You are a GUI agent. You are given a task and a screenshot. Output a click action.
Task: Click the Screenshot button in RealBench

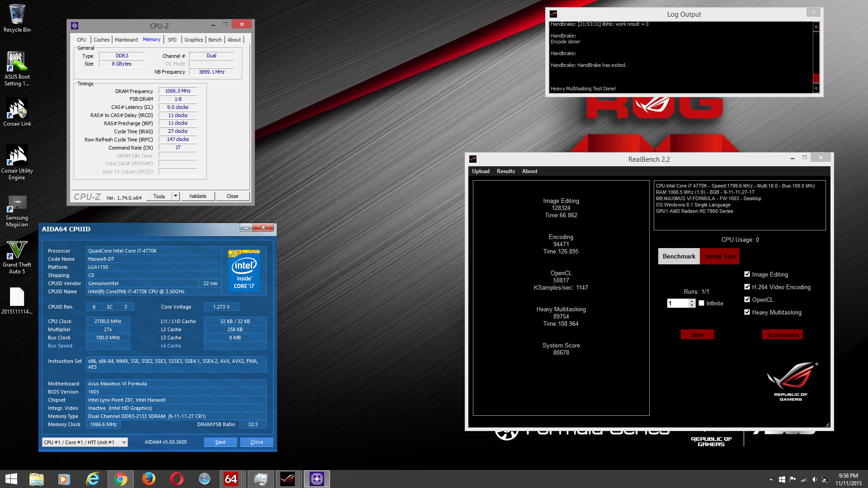[x=783, y=335]
